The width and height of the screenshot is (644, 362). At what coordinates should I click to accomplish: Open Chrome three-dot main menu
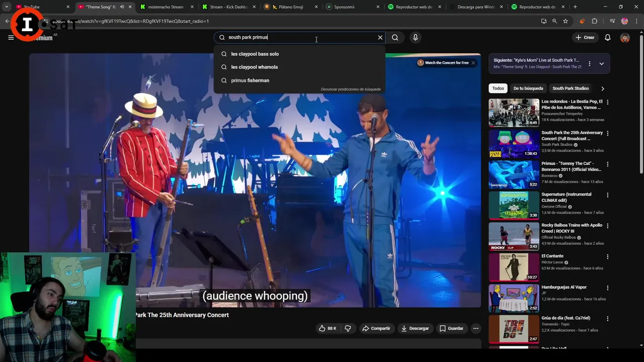click(x=636, y=21)
